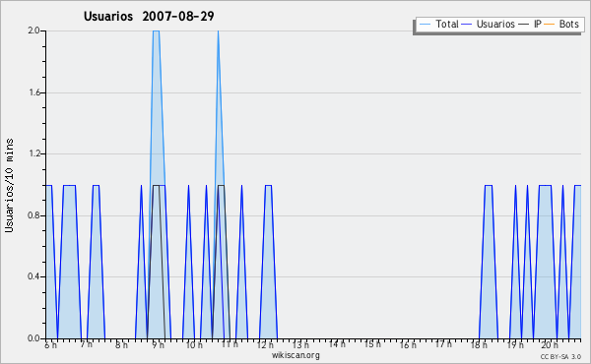Click the 13 h x-axis label

click(300, 345)
